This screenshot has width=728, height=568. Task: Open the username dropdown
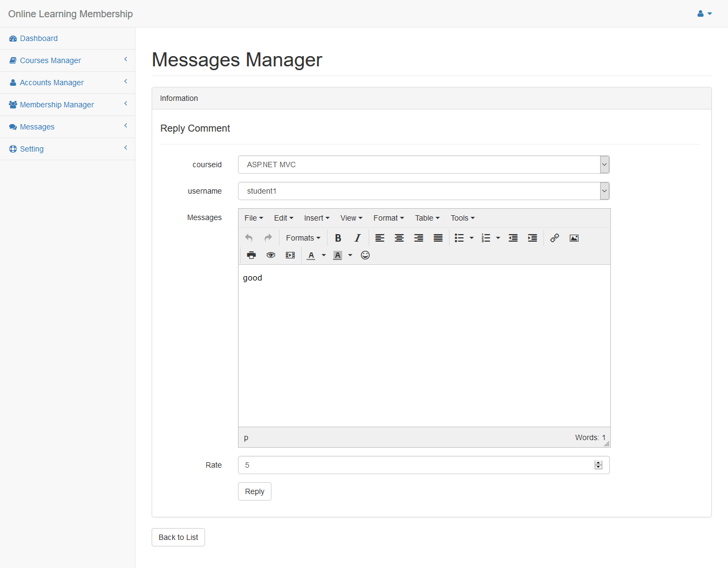[424, 191]
